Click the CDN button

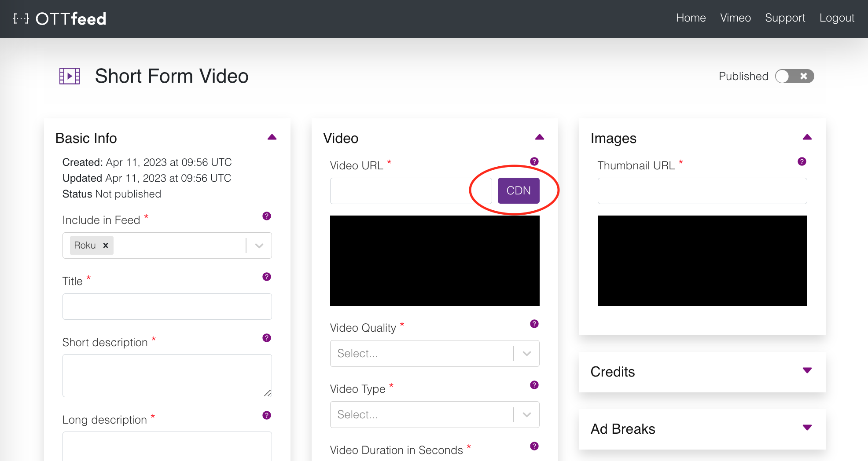(519, 190)
